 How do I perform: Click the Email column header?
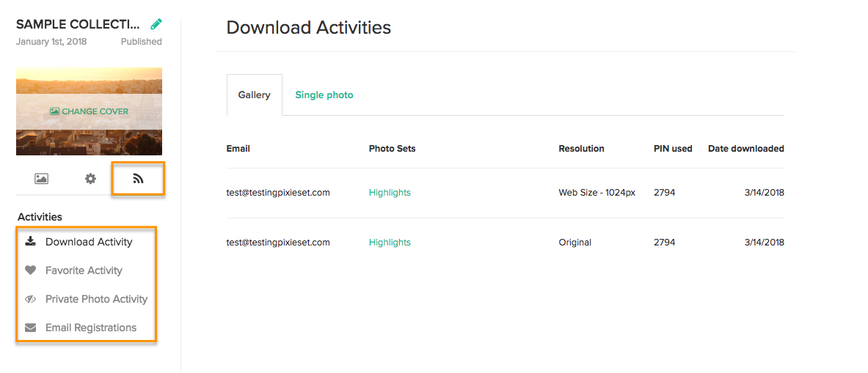point(238,148)
